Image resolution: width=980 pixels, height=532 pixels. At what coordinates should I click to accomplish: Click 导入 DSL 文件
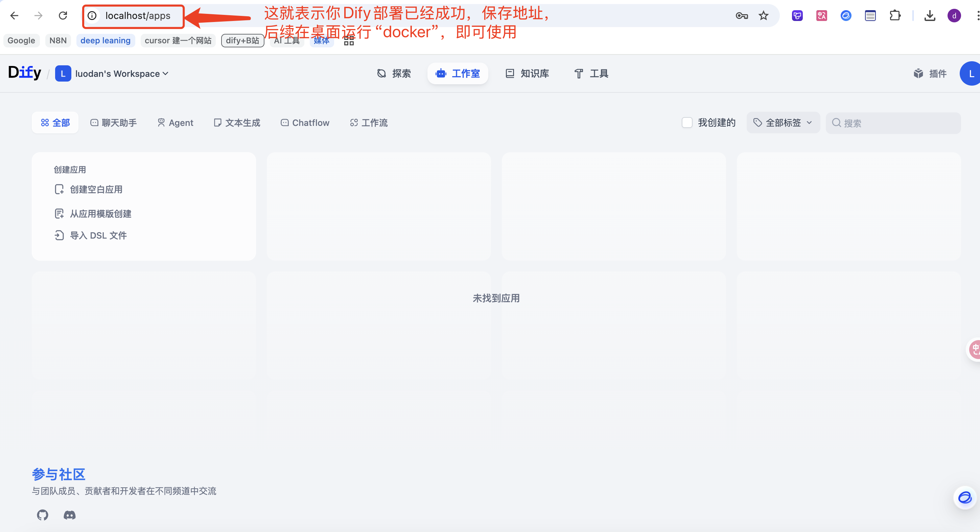pyautogui.click(x=91, y=235)
